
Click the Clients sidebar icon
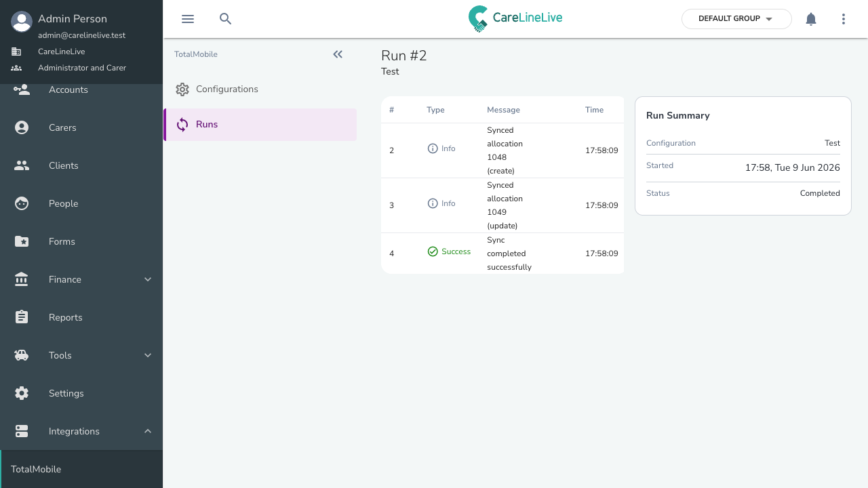[x=22, y=165]
